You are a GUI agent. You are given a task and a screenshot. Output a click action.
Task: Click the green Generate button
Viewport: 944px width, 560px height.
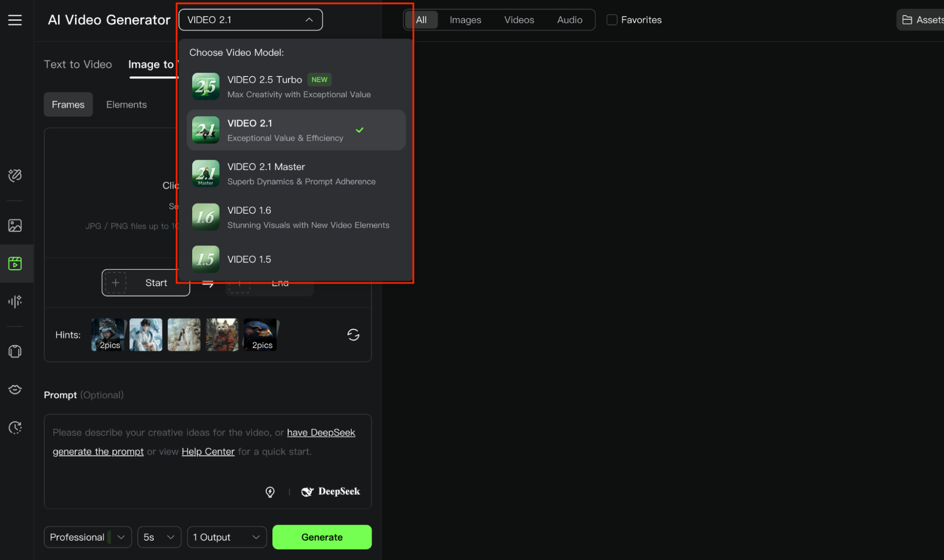point(322,537)
